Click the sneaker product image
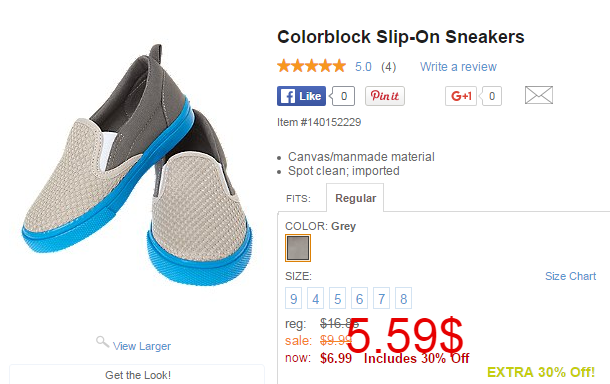 (x=137, y=167)
